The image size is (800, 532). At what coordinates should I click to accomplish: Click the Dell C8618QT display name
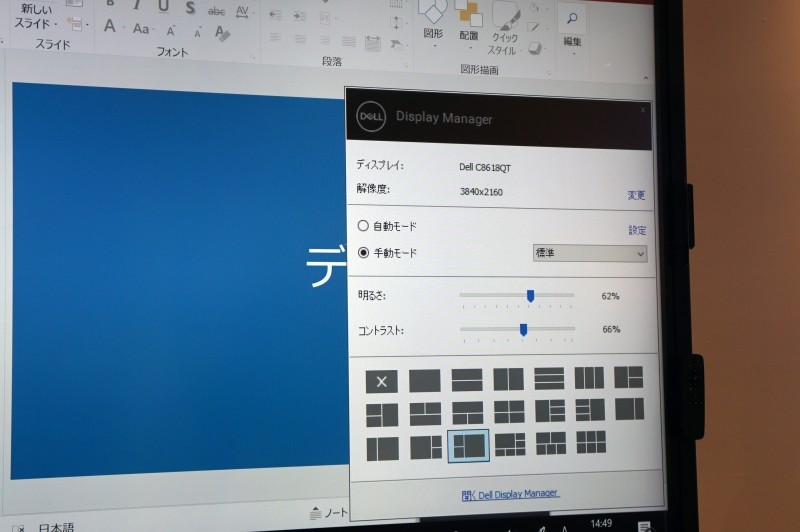pos(485,167)
